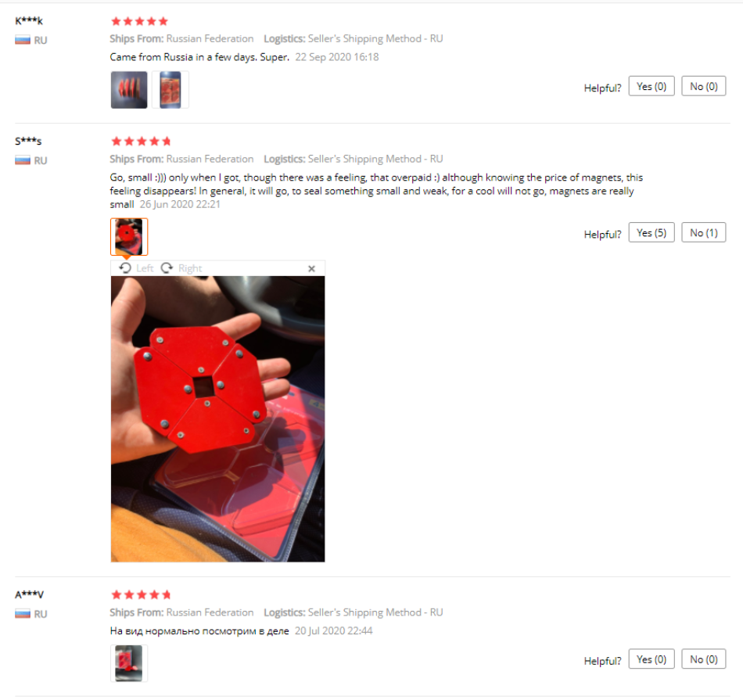
Task: Select the highlighted thumbnail in S***s's review
Action: (x=129, y=236)
